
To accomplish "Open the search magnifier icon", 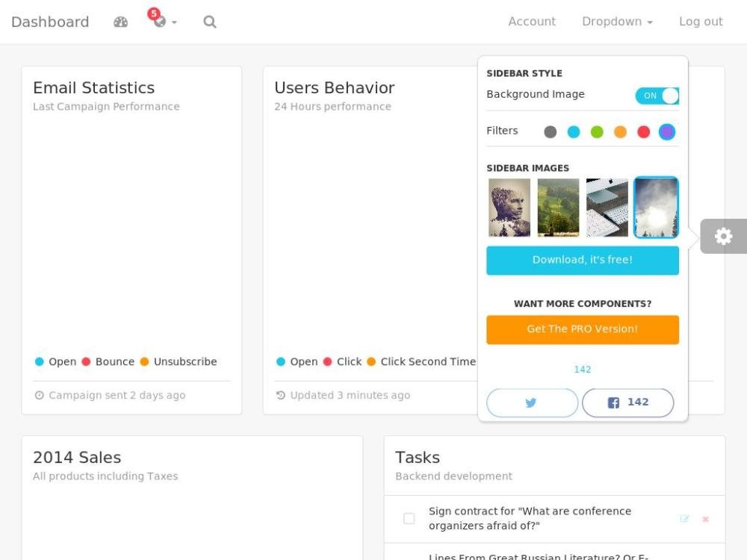I will coord(210,22).
